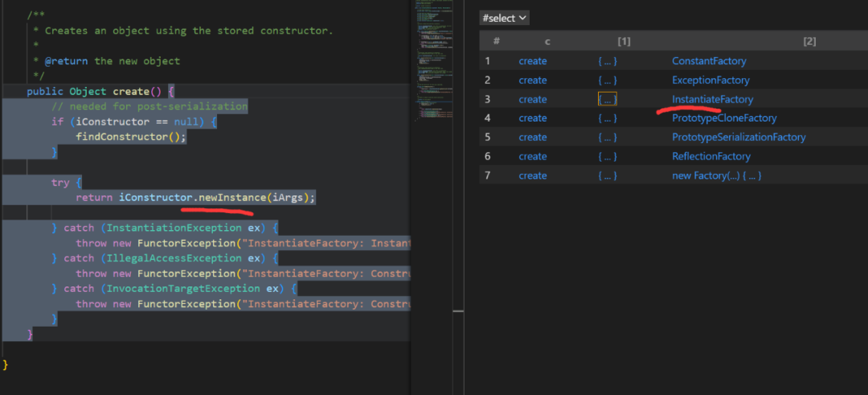Image resolution: width=868 pixels, height=395 pixels.
Task: Sort by the c column header
Action: 547,41
